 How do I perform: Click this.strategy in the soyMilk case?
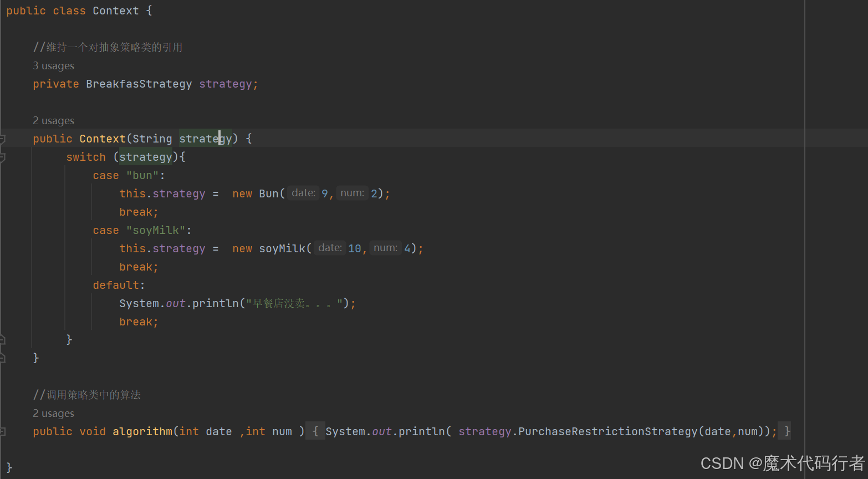pos(162,248)
